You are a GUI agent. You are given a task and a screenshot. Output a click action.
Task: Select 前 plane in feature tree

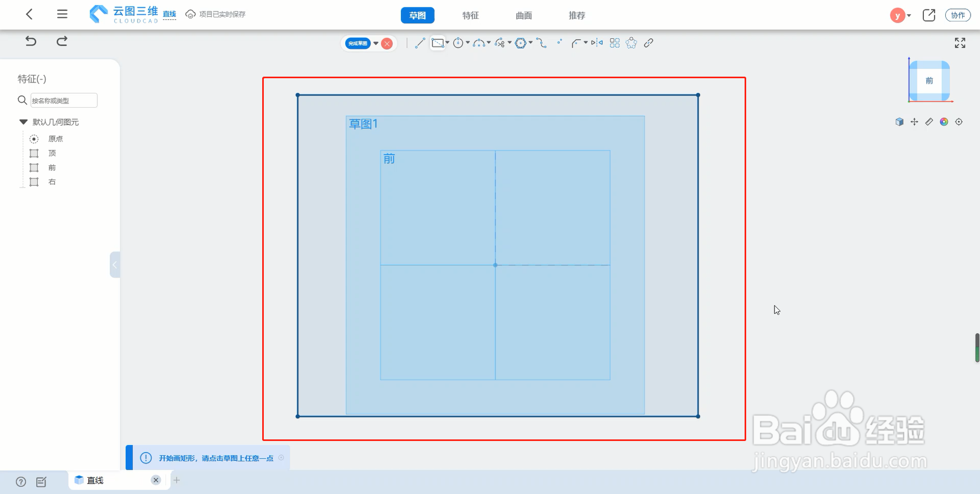click(x=52, y=167)
